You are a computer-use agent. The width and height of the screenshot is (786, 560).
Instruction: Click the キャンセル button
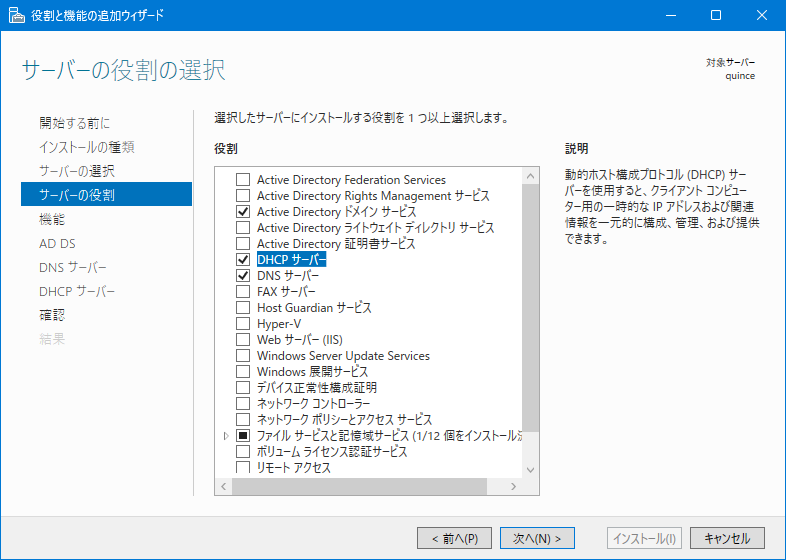pyautogui.click(x=727, y=538)
